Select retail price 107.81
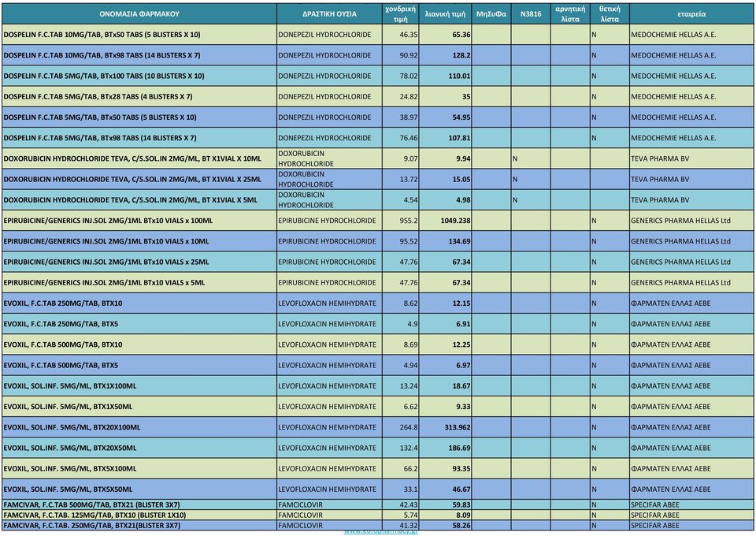 459,138
